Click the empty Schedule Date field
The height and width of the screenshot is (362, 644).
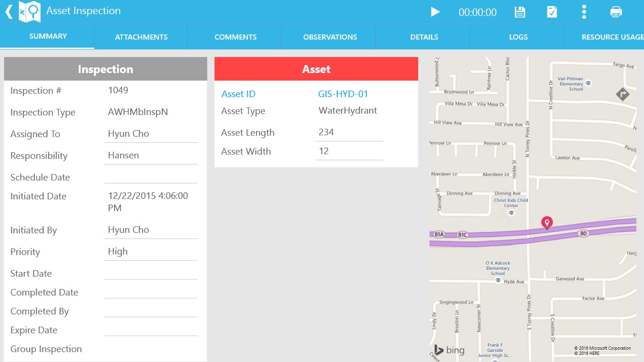click(x=151, y=178)
